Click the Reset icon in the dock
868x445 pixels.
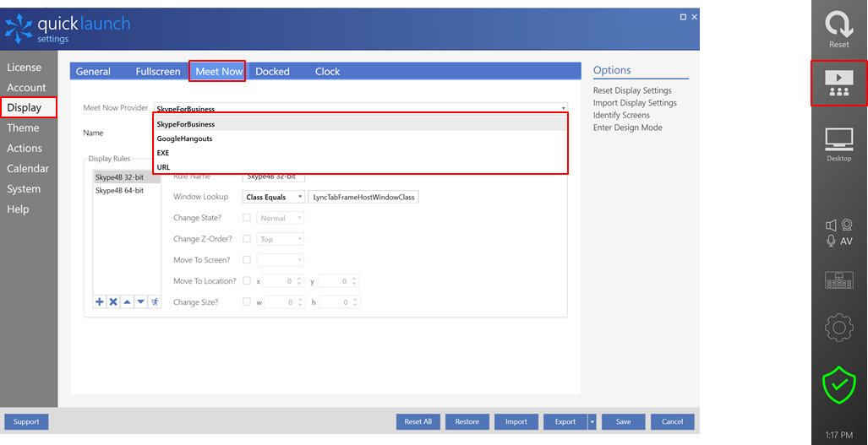click(x=838, y=29)
